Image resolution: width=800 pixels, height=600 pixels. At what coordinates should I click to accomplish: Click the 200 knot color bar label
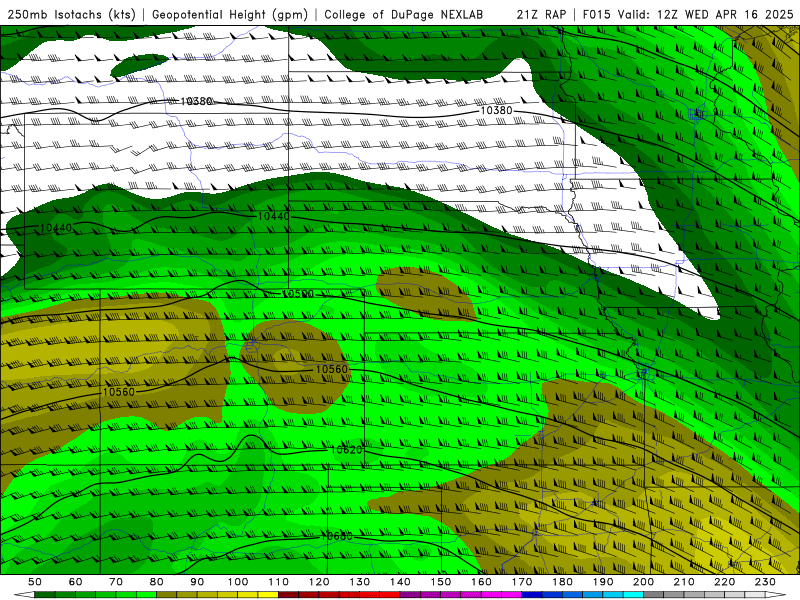pos(644,582)
